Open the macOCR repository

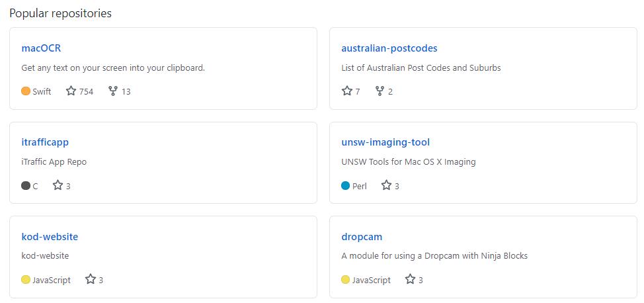[x=41, y=48]
